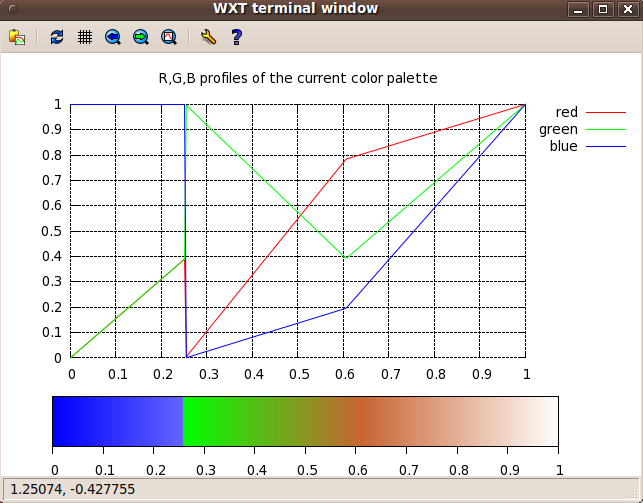Maximize the WXT terminal window
This screenshot has height=503, width=643.
603,9
